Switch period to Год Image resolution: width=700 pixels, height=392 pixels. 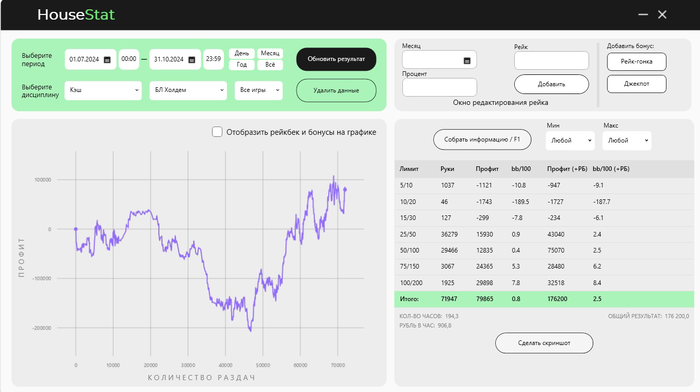click(242, 65)
